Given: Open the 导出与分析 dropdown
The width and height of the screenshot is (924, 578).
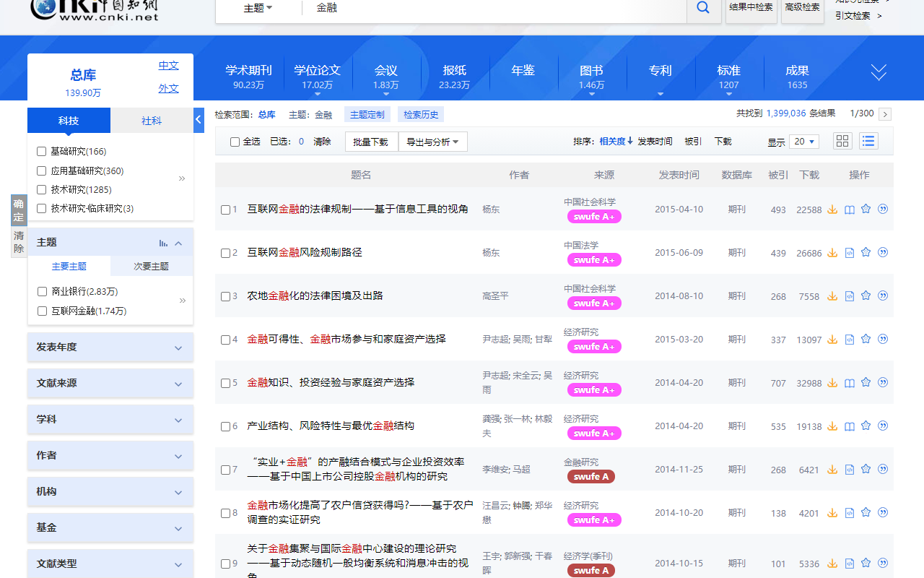Looking at the screenshot, I should click(x=432, y=142).
